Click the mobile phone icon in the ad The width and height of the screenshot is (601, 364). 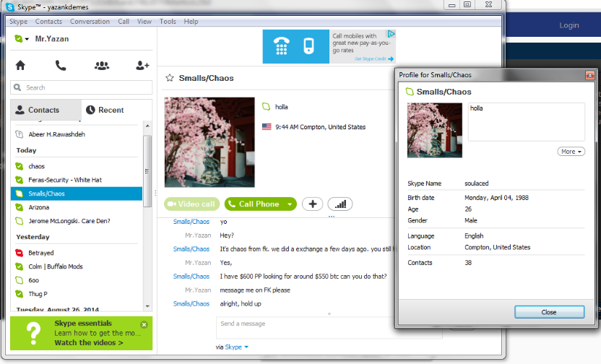(x=308, y=46)
